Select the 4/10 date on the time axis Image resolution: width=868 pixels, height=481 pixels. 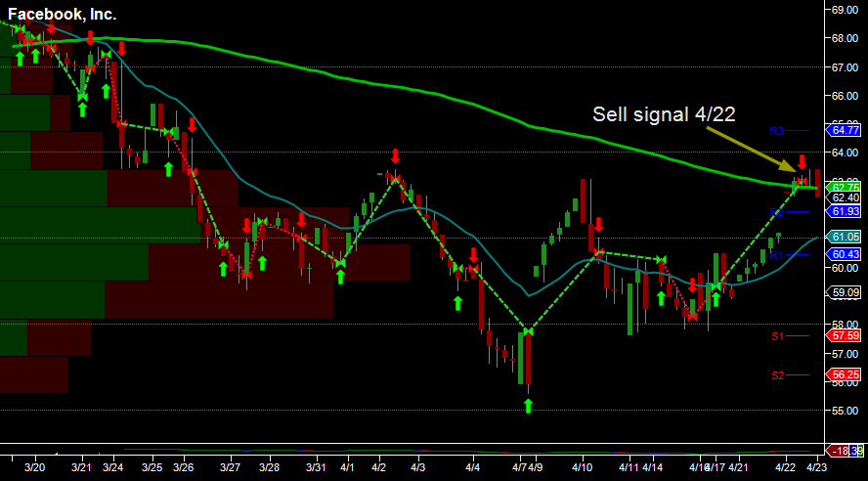pyautogui.click(x=582, y=467)
